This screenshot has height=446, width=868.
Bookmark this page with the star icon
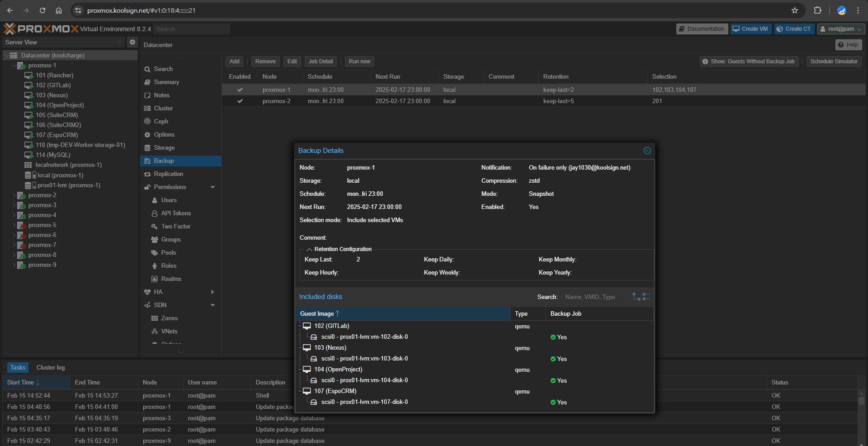click(795, 10)
